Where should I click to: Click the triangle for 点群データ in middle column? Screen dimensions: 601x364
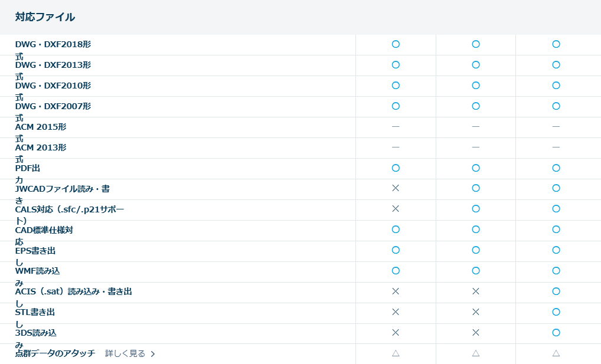476,353
